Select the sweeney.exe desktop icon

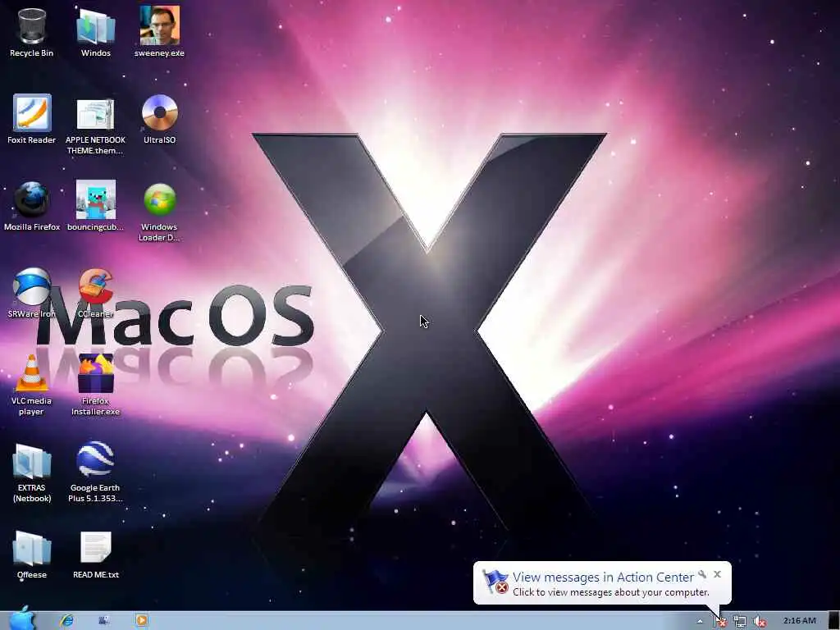pyautogui.click(x=160, y=25)
